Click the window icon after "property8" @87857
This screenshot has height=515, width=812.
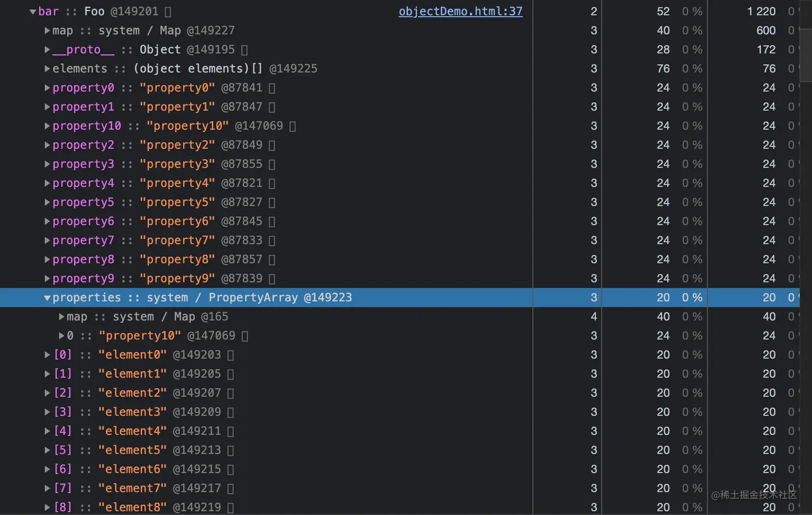(272, 260)
